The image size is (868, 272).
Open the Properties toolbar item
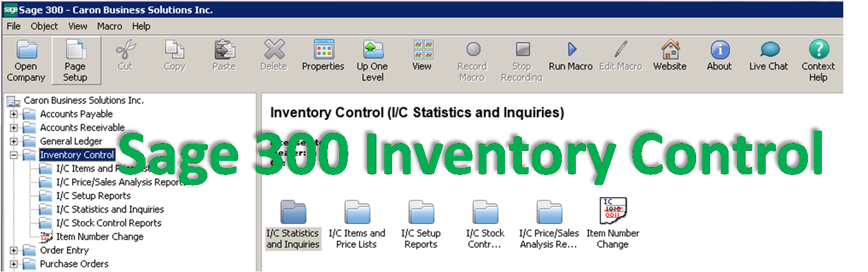coord(323,56)
